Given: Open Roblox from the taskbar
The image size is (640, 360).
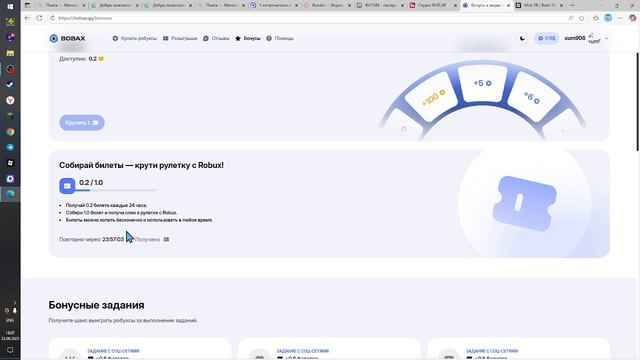Looking at the screenshot, I should [x=10, y=163].
